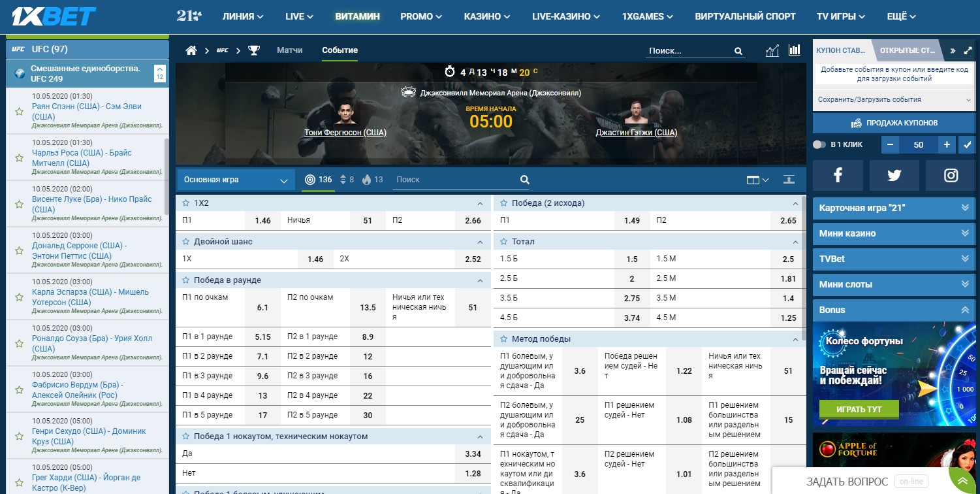The image size is (980, 494).
Task: Favorite the Роналдо Соуза - Урия Холл match
Action: pyautogui.click(x=19, y=344)
